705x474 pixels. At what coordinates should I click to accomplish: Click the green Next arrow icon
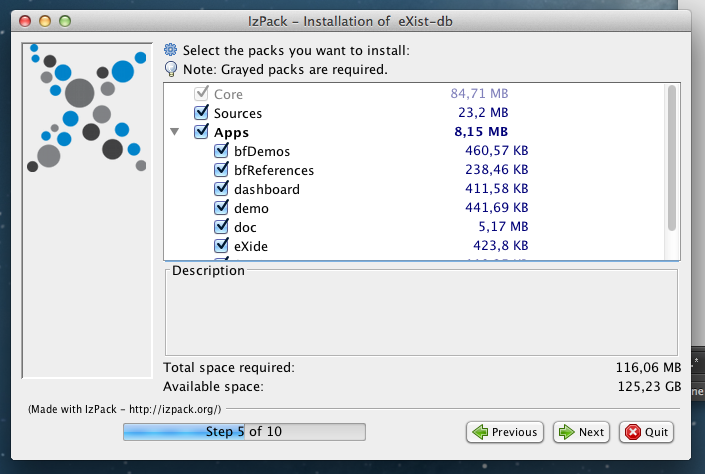tap(566, 432)
